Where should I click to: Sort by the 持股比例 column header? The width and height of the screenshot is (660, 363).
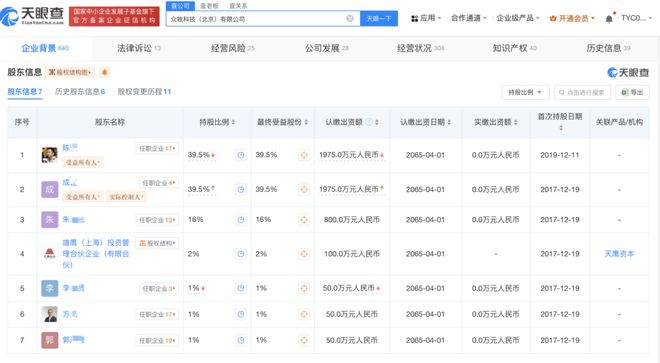217,122
